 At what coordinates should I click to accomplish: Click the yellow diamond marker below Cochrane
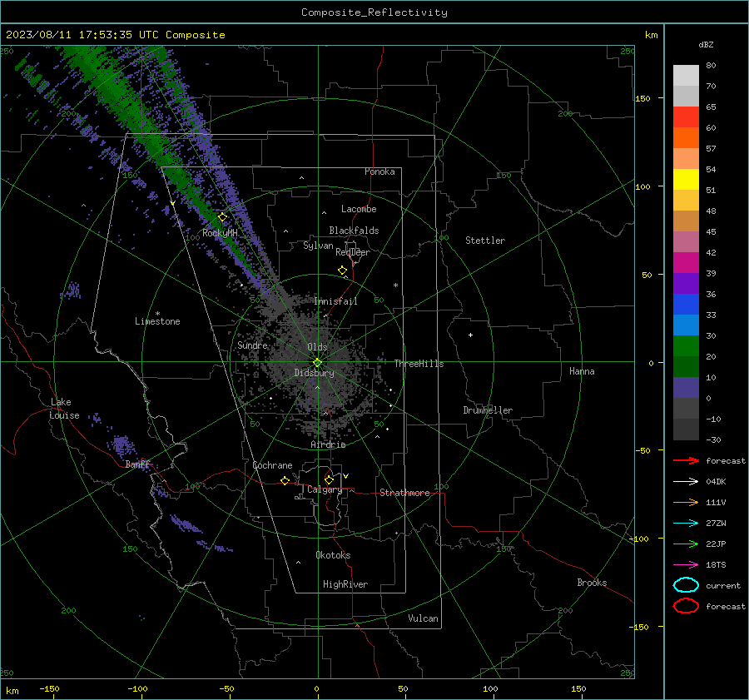(x=285, y=480)
